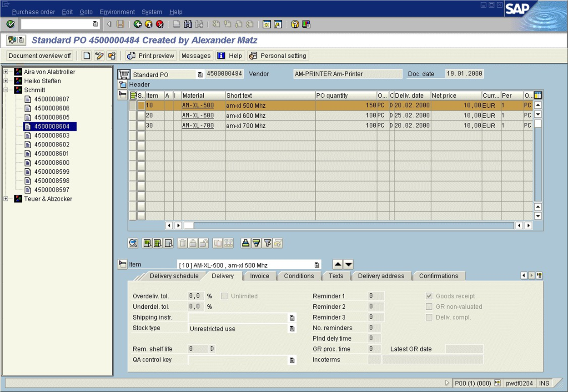Toggle Display/Change pencil icon
Viewport: 568px width, 392px height.
click(99, 55)
